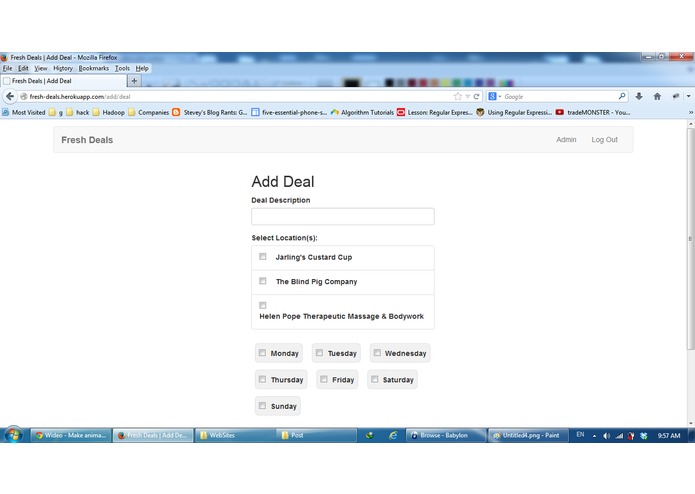695x494 pixels.
Task: Reload the page with the refresh icon
Action: click(x=476, y=96)
